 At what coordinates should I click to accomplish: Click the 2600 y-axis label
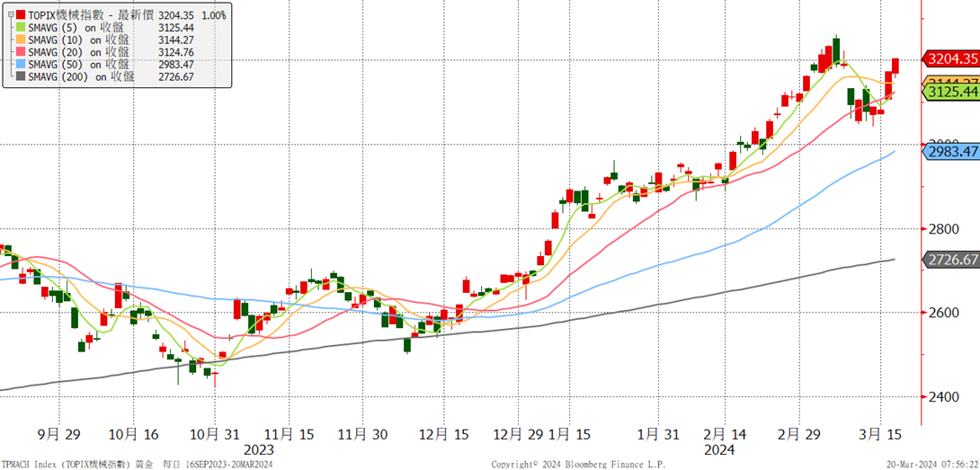(945, 313)
